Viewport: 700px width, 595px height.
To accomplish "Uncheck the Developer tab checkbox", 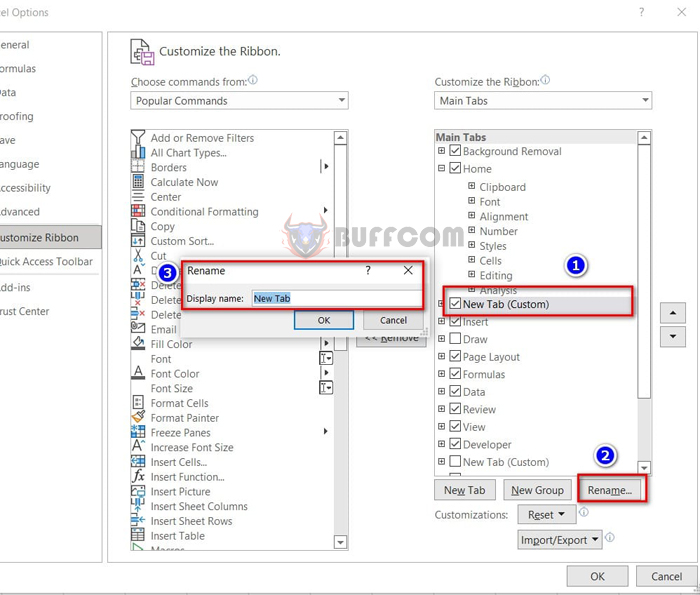I will pos(455,444).
